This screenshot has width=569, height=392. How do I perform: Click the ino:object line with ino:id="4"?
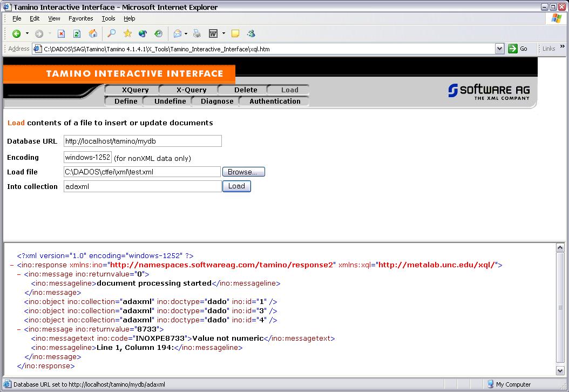click(151, 320)
